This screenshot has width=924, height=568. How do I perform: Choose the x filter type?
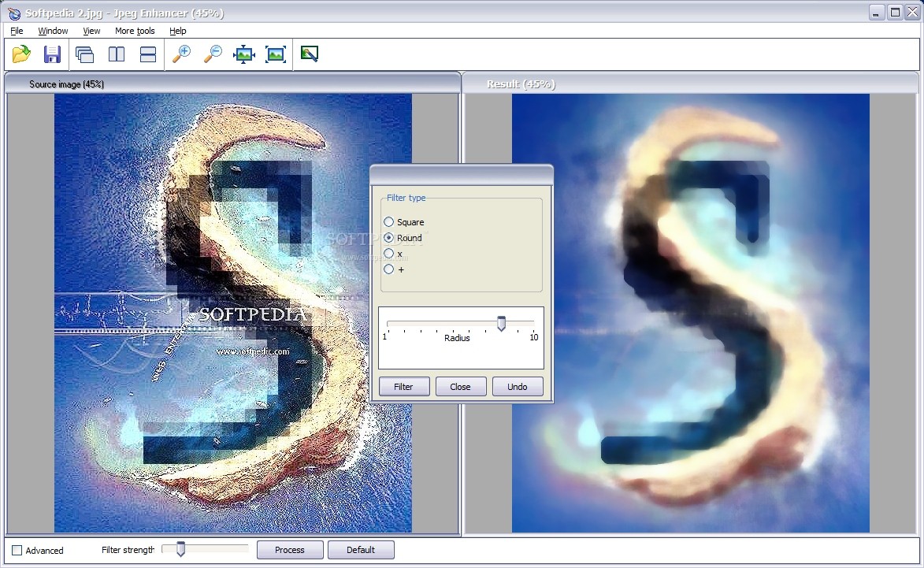(389, 253)
